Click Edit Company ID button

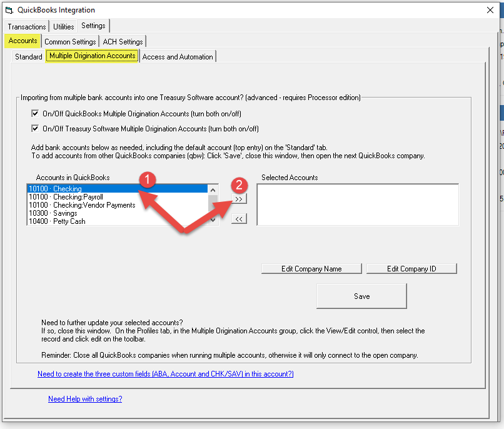click(x=411, y=269)
